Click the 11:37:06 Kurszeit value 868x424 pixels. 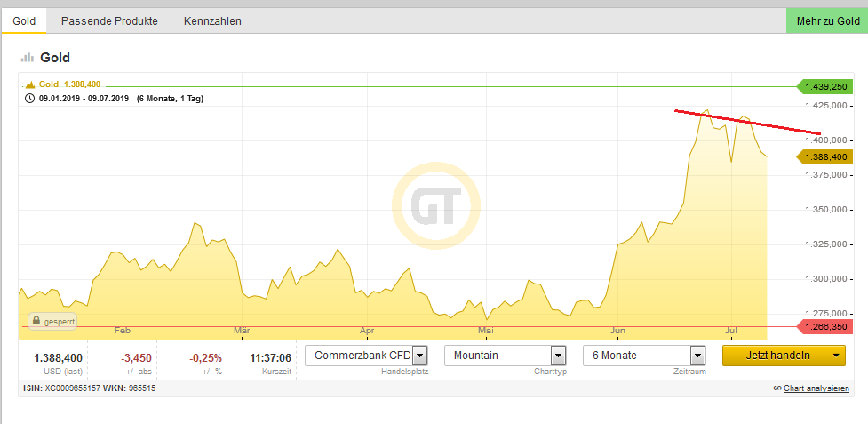[270, 357]
